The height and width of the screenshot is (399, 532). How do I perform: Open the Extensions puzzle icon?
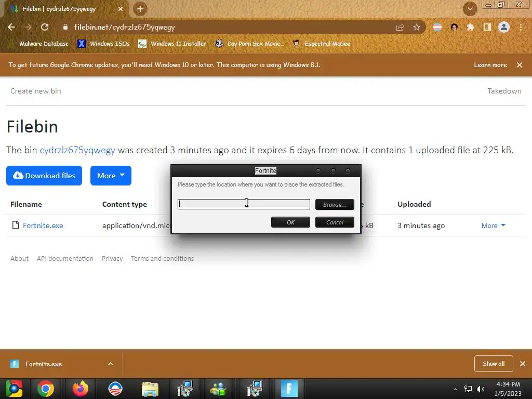pyautogui.click(x=470, y=27)
